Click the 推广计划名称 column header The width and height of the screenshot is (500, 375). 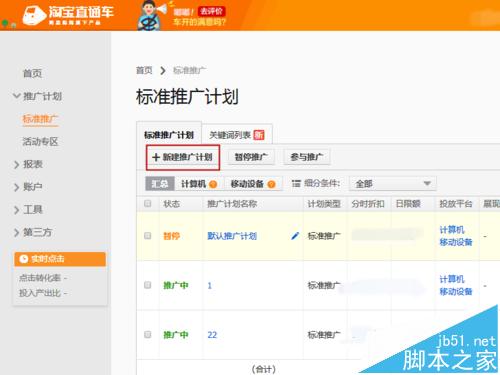[x=232, y=204]
